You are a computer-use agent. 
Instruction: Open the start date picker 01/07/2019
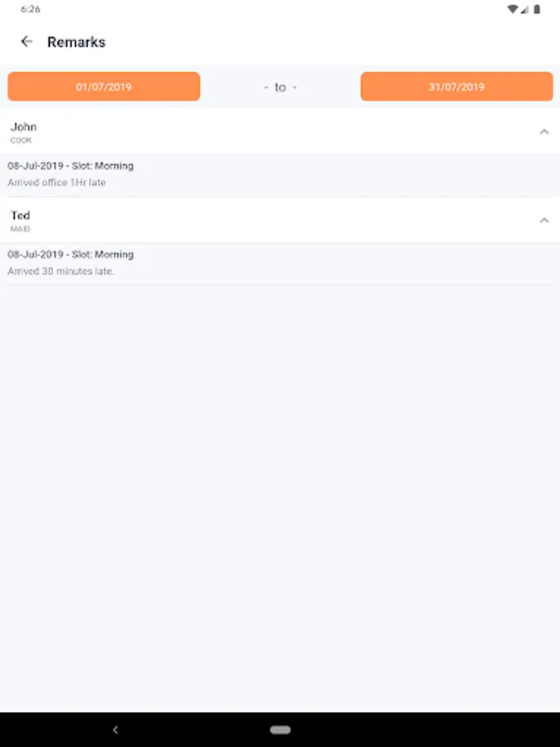pos(104,86)
